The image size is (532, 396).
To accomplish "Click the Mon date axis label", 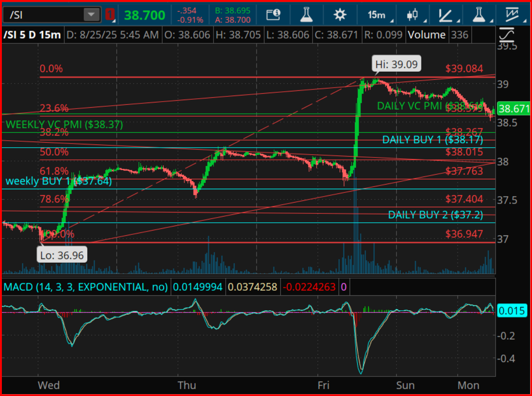I will (x=469, y=385).
